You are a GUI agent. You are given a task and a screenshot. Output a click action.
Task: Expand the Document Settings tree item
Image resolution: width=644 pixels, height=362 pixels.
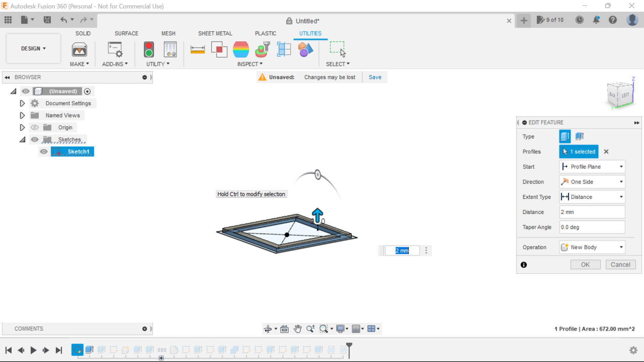pos(22,103)
